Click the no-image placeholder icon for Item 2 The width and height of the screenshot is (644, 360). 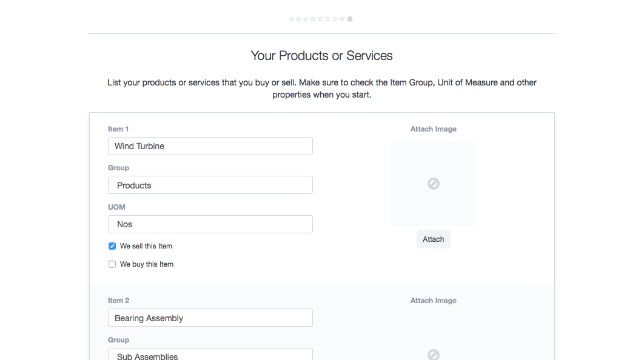tap(433, 355)
